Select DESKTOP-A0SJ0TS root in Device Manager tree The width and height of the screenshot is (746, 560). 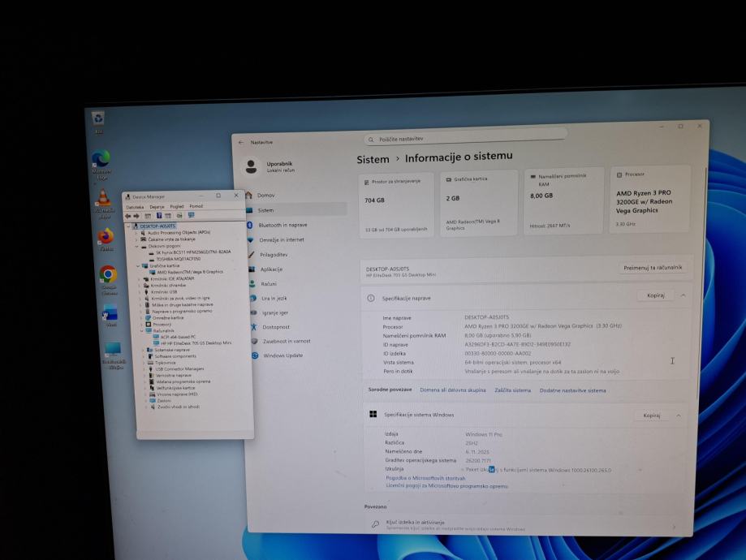[157, 226]
